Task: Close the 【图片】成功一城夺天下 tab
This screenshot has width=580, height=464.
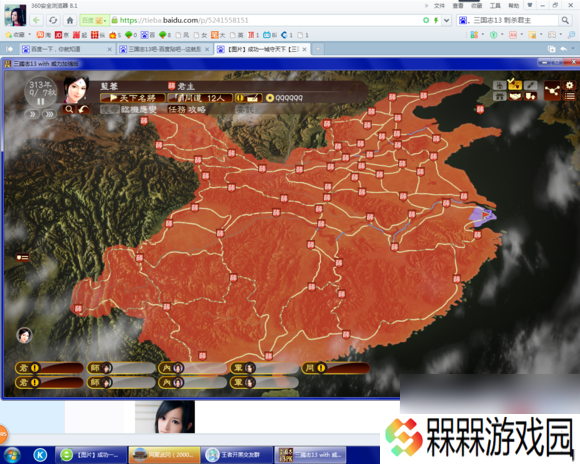Action: tap(304, 49)
